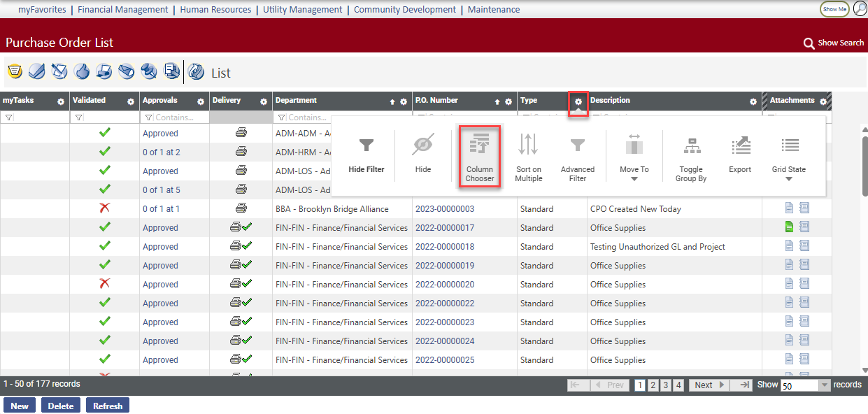Click the gear icon in Type column header
The image size is (868, 414).
[x=578, y=101]
